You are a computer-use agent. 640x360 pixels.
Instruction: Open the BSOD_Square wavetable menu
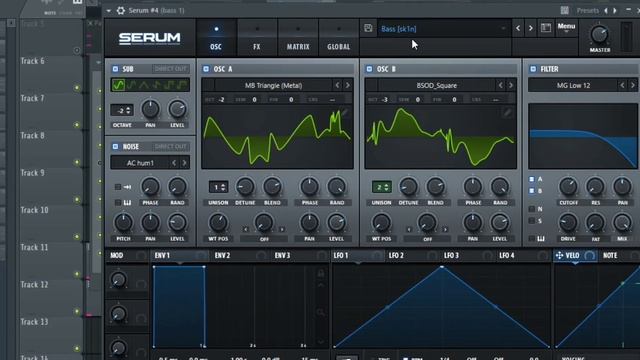click(436, 85)
